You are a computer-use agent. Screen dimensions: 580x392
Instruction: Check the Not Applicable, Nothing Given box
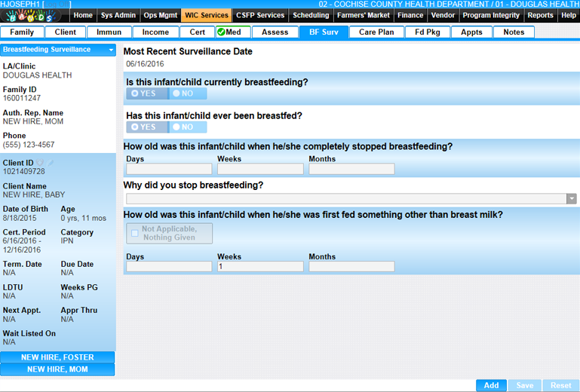click(x=135, y=233)
